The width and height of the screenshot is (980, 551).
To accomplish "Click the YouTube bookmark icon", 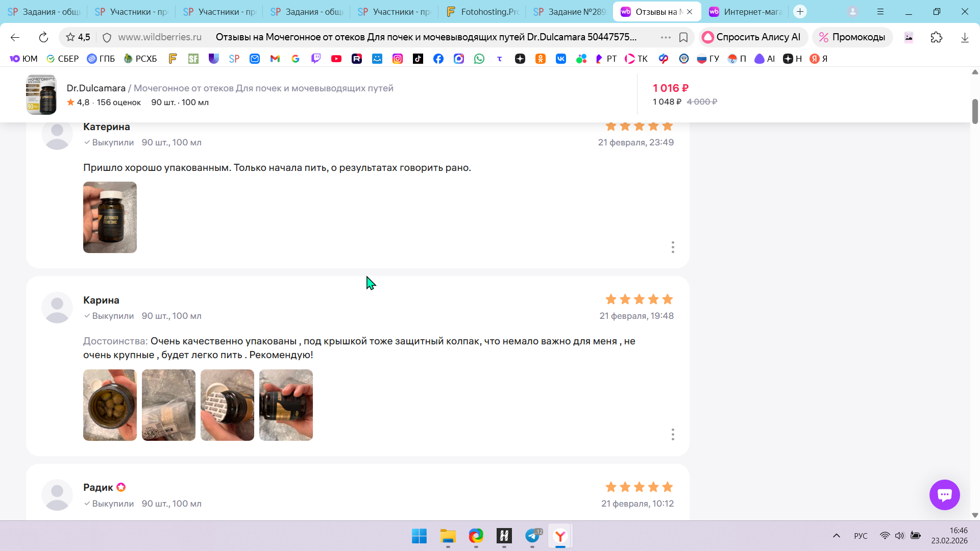I will click(x=336, y=59).
